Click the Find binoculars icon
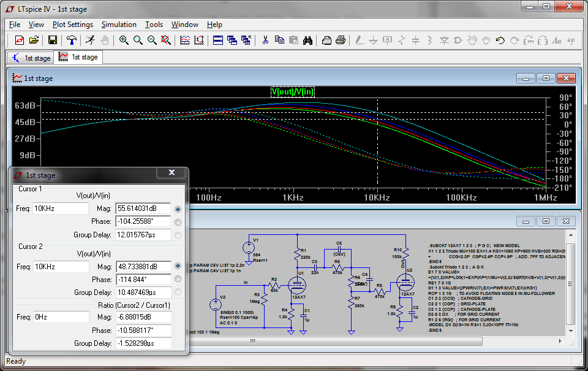Viewport: 588px width, 371px height. point(308,40)
